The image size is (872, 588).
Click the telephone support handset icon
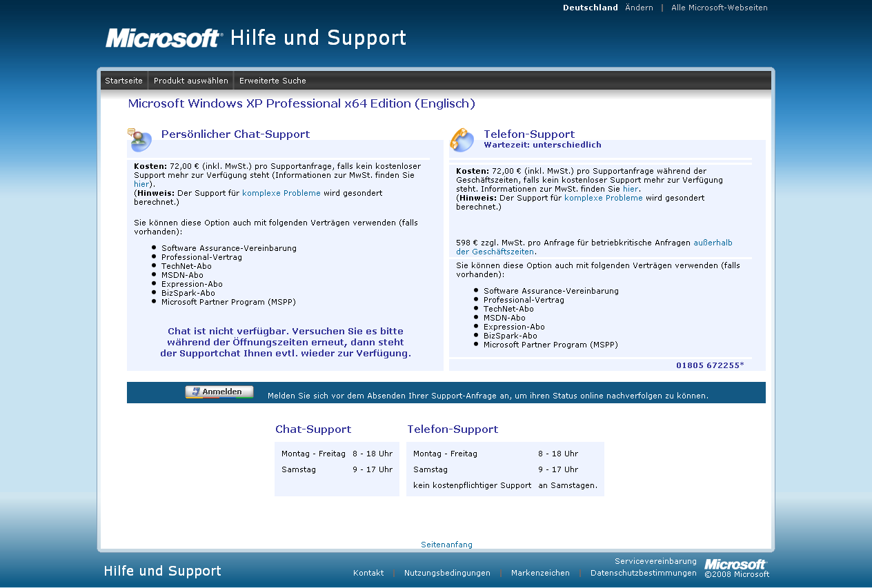click(462, 140)
